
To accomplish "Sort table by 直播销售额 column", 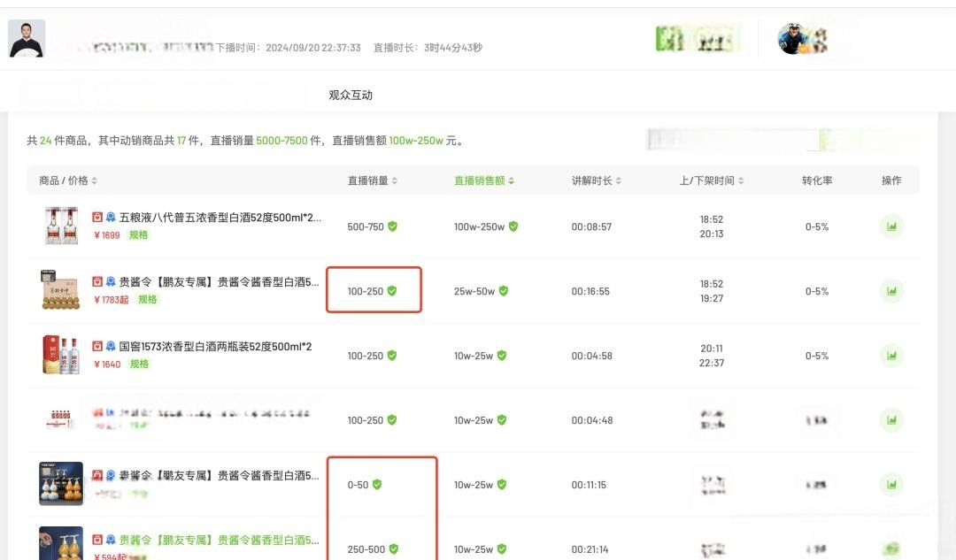I will pyautogui.click(x=511, y=181).
